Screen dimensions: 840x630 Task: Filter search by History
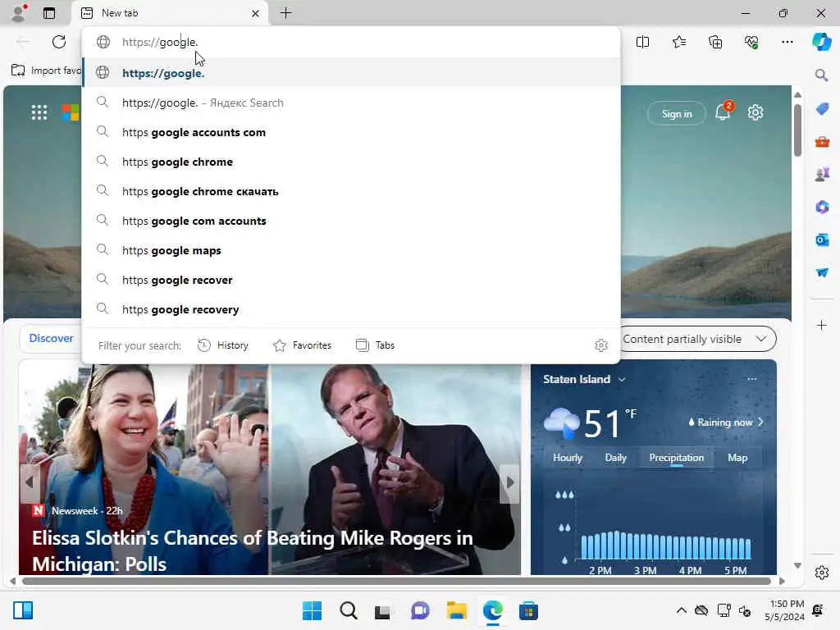coord(223,345)
